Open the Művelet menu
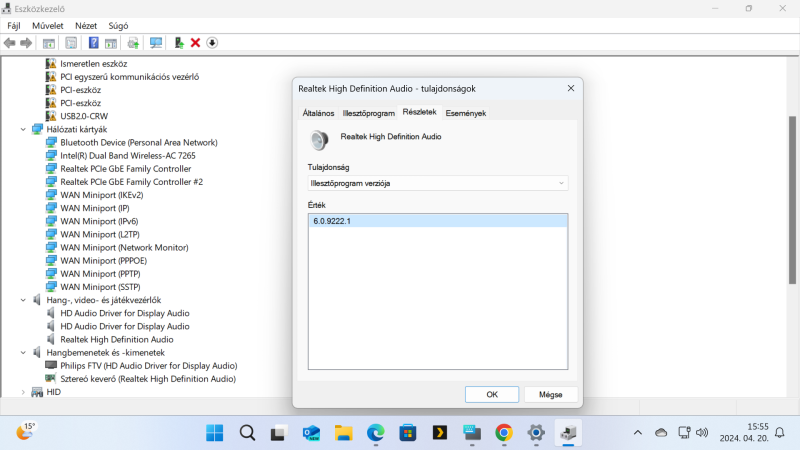Screen dimensions: 800x450 (x=47, y=26)
